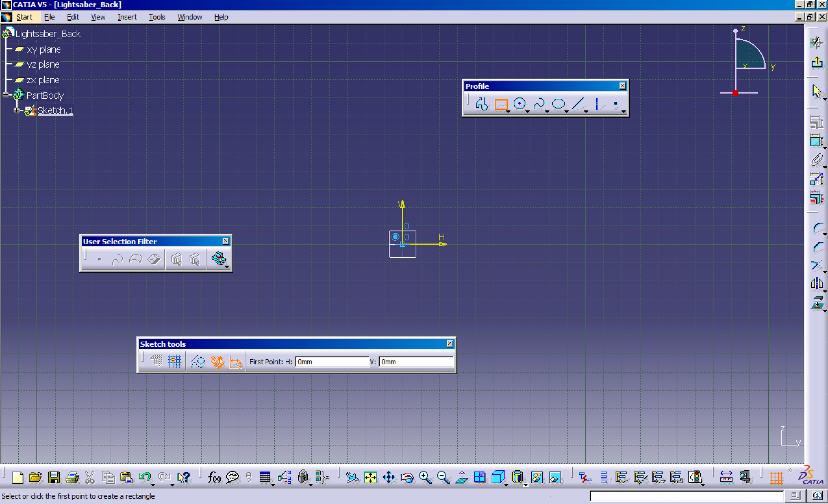The height and width of the screenshot is (504, 828).
Task: Activate the Profile polyline tool
Action: [482, 104]
